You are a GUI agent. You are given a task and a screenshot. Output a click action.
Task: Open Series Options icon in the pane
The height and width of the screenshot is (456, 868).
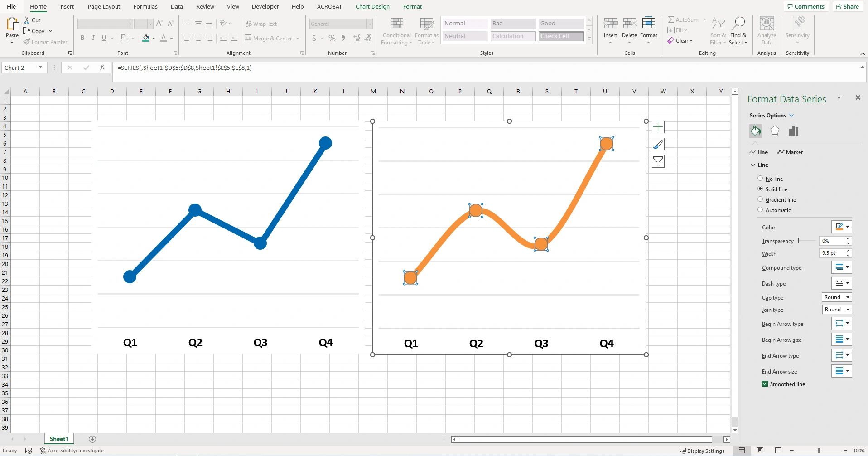[793, 131]
